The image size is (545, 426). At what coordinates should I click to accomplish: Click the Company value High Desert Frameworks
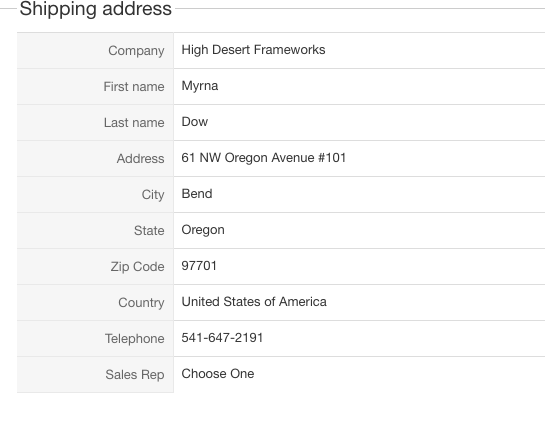(253, 50)
